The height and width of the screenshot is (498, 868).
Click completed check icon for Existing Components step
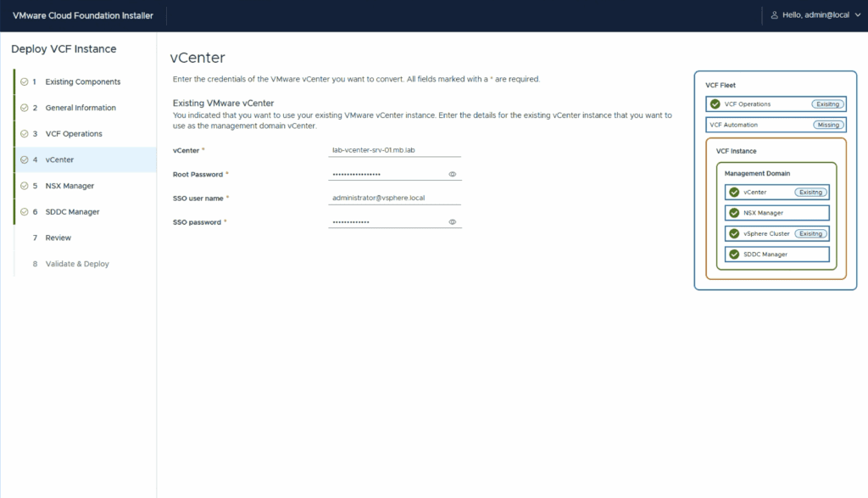pyautogui.click(x=24, y=82)
